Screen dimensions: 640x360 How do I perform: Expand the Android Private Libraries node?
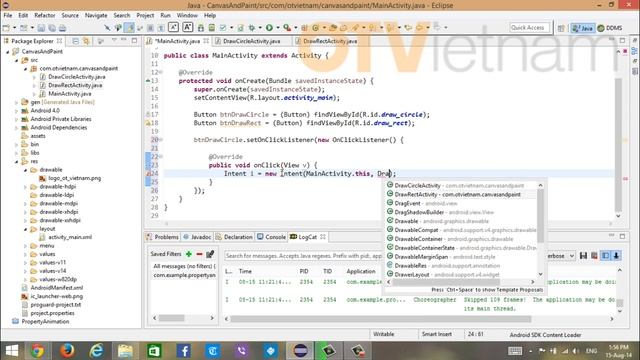pos(16,119)
